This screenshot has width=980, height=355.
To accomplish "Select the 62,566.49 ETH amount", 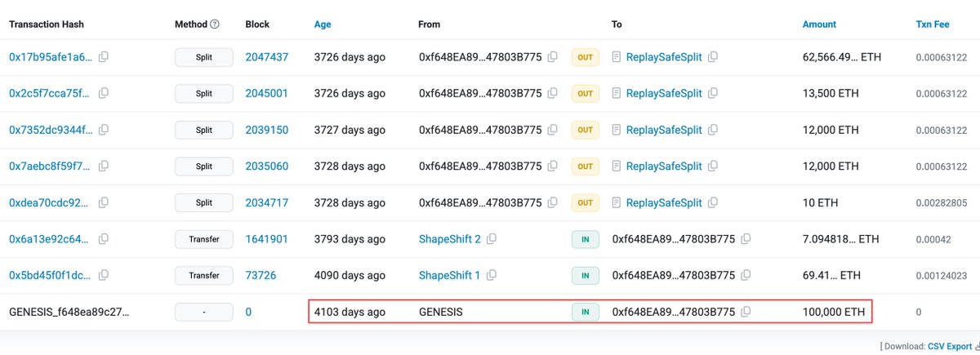I will [x=842, y=57].
